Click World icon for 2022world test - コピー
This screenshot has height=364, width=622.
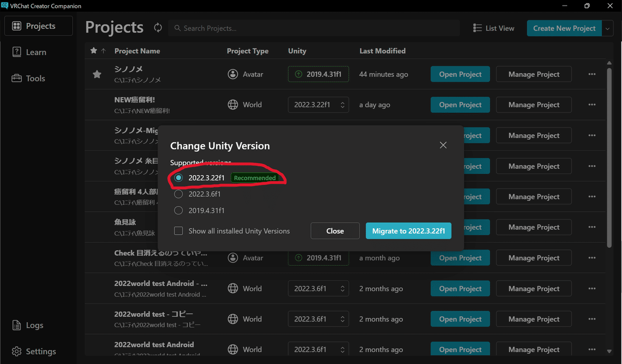pos(233,319)
